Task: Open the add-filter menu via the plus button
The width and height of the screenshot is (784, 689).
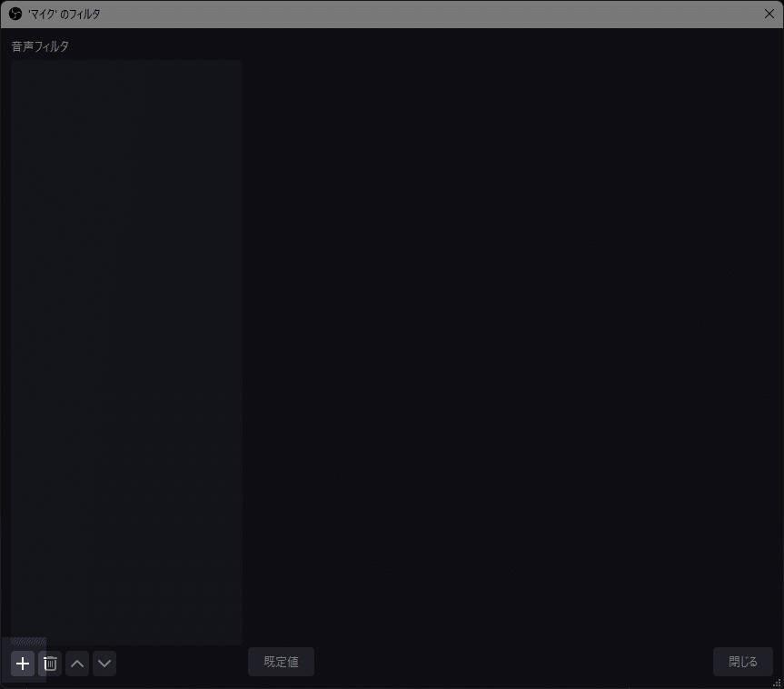Action: (22, 664)
